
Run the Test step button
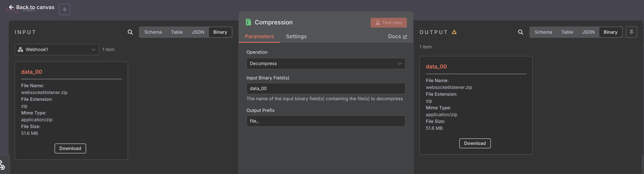(388, 23)
